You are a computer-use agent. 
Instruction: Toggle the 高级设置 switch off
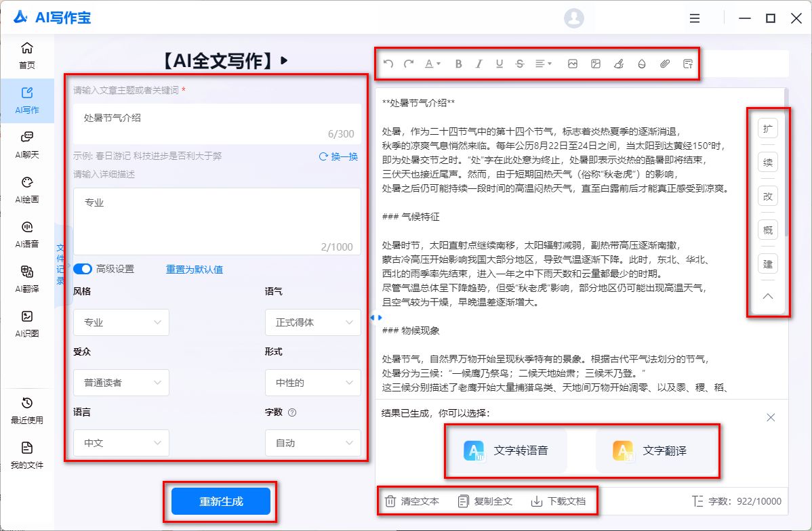(x=83, y=269)
